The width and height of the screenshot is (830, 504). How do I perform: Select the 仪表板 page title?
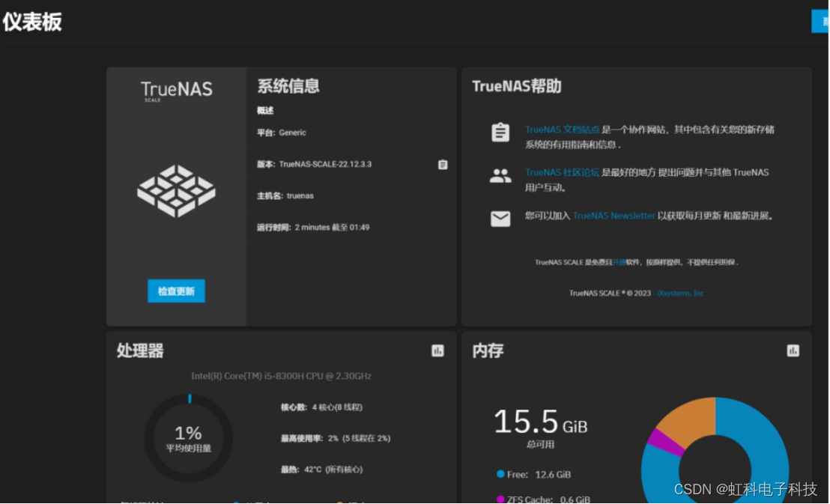coord(32,22)
